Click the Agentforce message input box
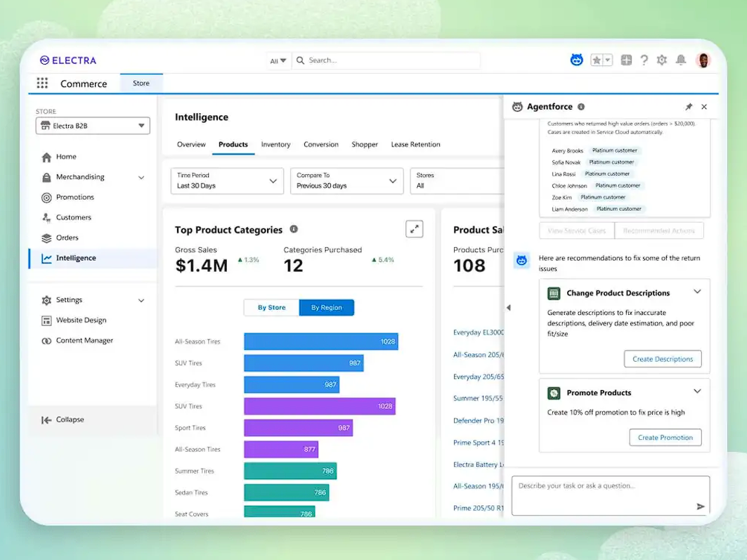 pos(610,496)
